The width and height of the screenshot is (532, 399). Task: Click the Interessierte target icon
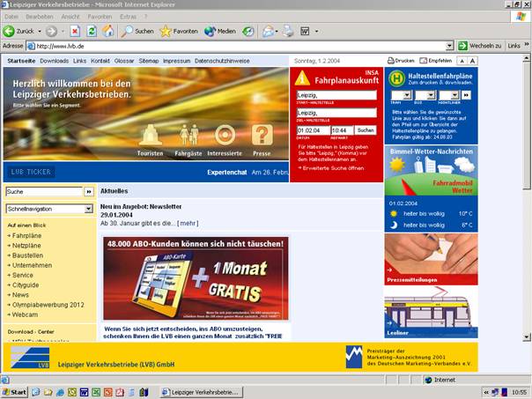[225, 135]
